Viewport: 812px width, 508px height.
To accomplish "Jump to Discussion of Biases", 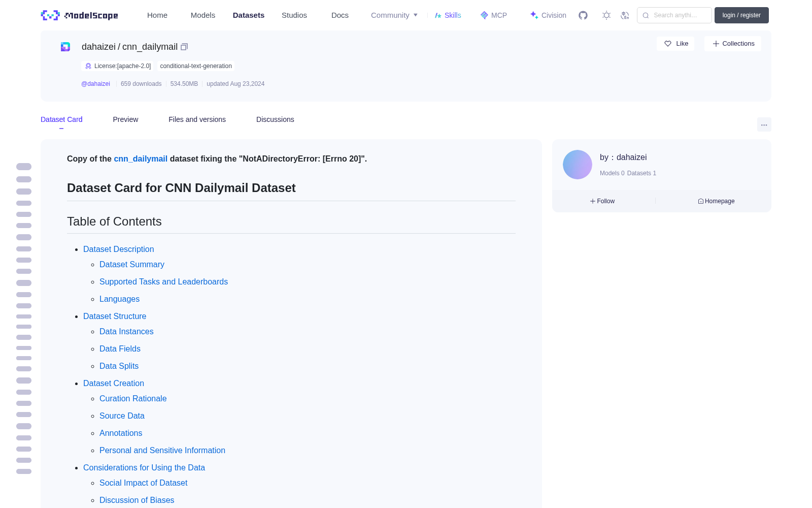I will tap(137, 500).
